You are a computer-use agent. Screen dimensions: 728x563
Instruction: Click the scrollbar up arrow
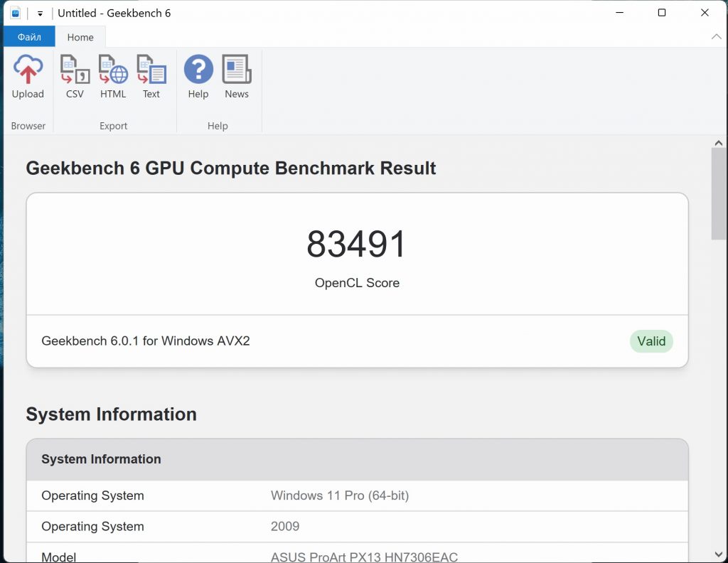(x=719, y=143)
